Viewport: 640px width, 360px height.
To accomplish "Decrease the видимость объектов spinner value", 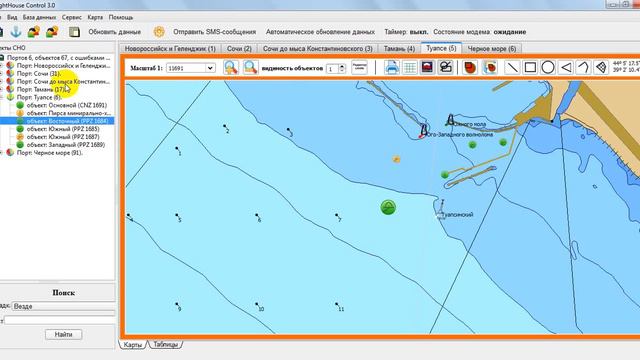I will tap(342, 71).
